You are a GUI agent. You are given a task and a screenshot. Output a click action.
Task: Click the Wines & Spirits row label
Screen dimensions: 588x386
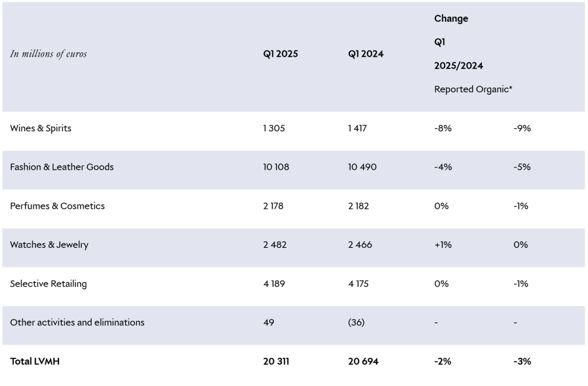click(x=41, y=128)
